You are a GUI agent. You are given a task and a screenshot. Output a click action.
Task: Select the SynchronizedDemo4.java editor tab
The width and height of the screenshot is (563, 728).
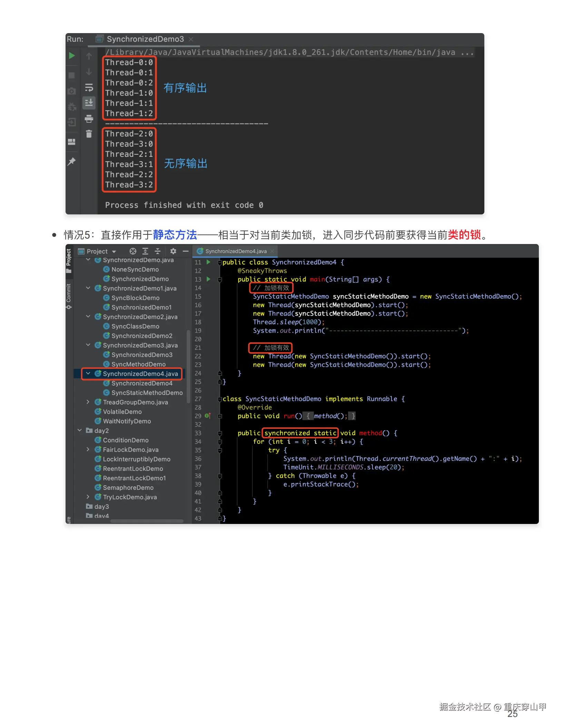pyautogui.click(x=236, y=251)
